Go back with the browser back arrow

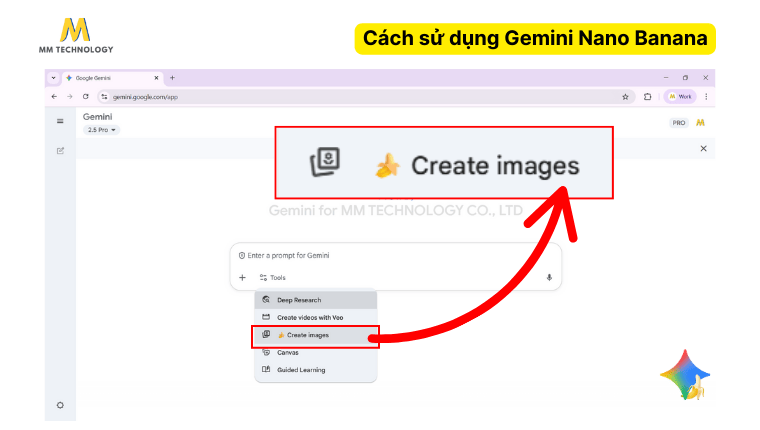54,96
